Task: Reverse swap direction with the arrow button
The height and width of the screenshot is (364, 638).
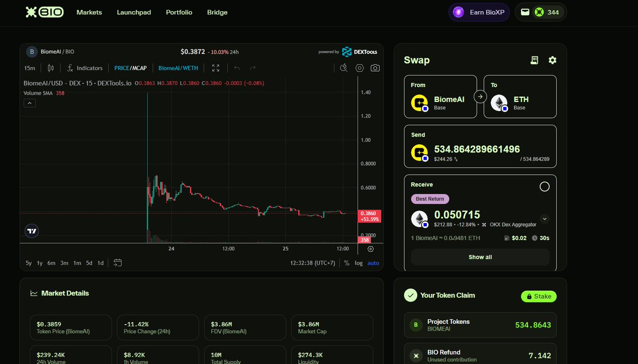Action: tap(480, 97)
